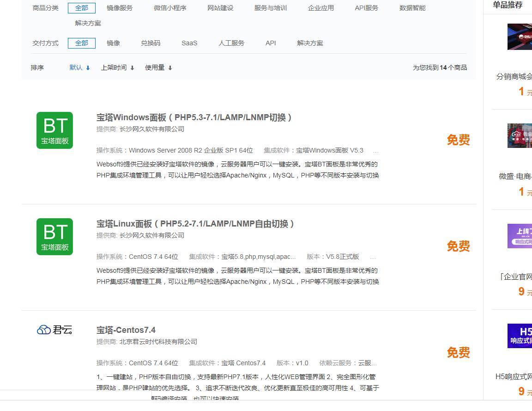The height and width of the screenshot is (411, 532).
Task: Filter category by 企业应用
Action: 321,8
